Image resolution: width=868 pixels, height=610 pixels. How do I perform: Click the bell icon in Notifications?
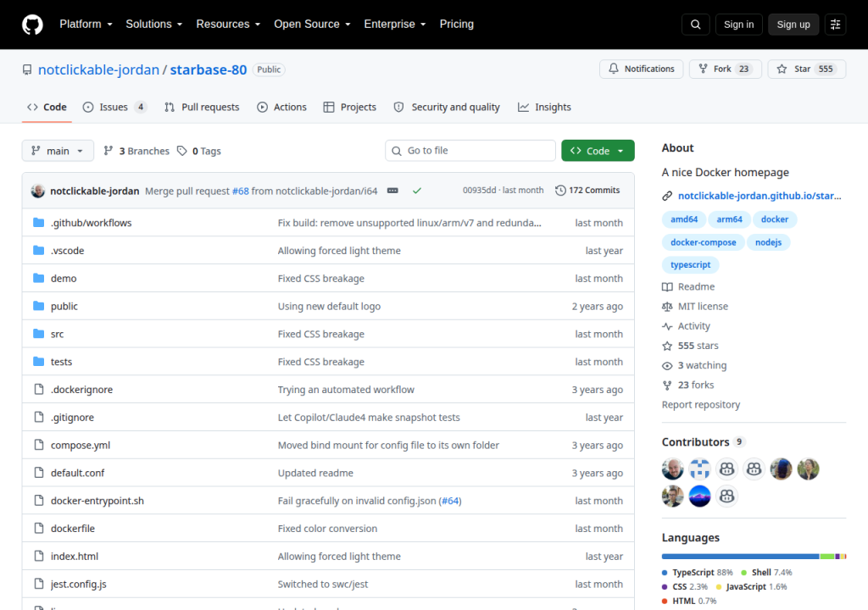point(614,69)
